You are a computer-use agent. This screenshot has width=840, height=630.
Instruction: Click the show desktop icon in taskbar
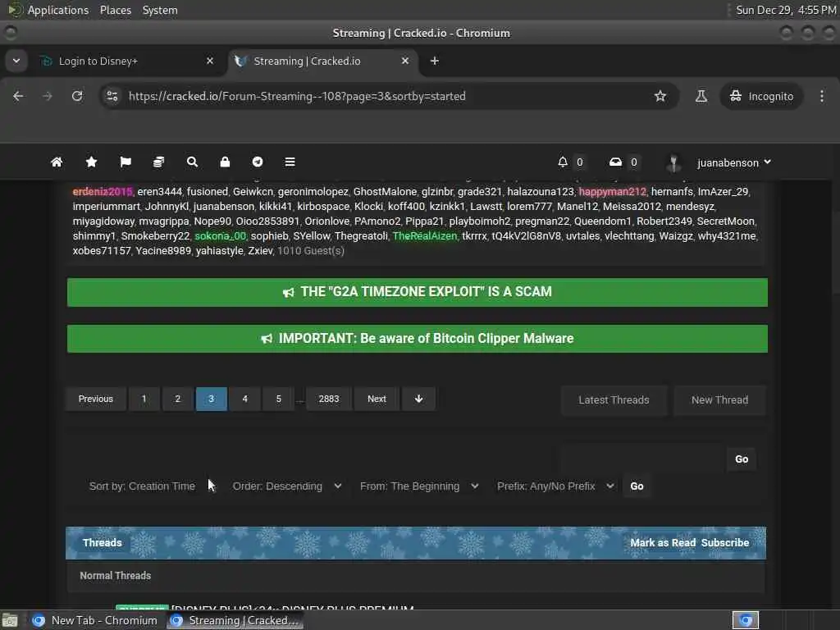10,620
